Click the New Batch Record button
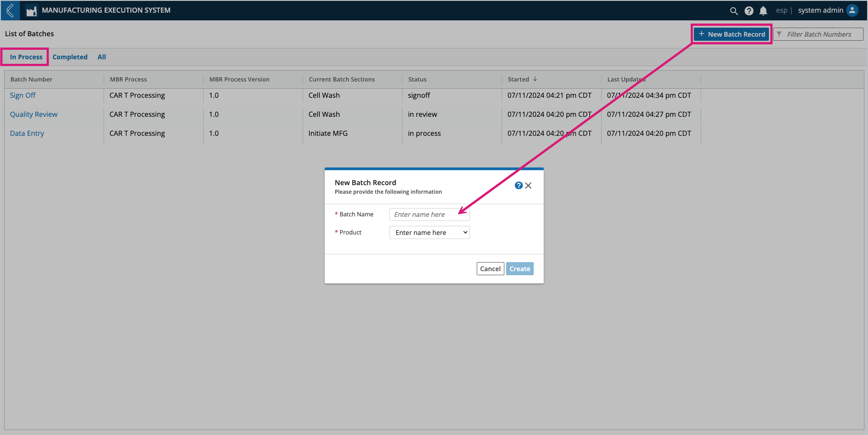This screenshot has height=435, width=868. (x=731, y=34)
